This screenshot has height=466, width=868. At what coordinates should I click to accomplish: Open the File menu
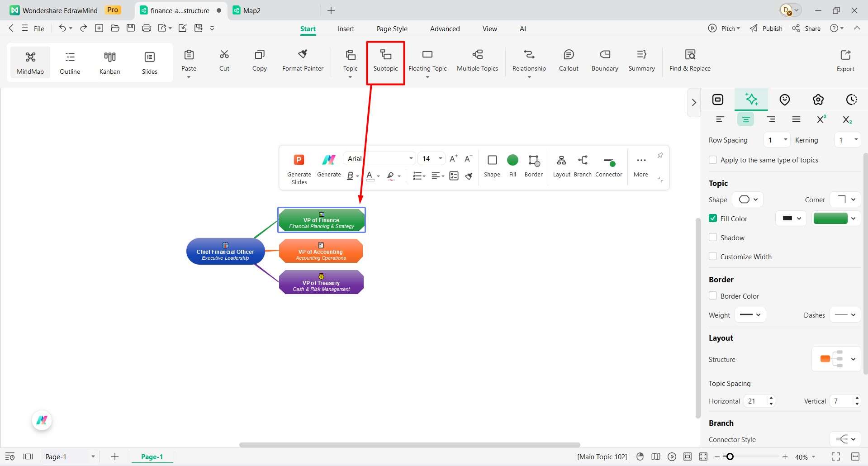(x=33, y=28)
